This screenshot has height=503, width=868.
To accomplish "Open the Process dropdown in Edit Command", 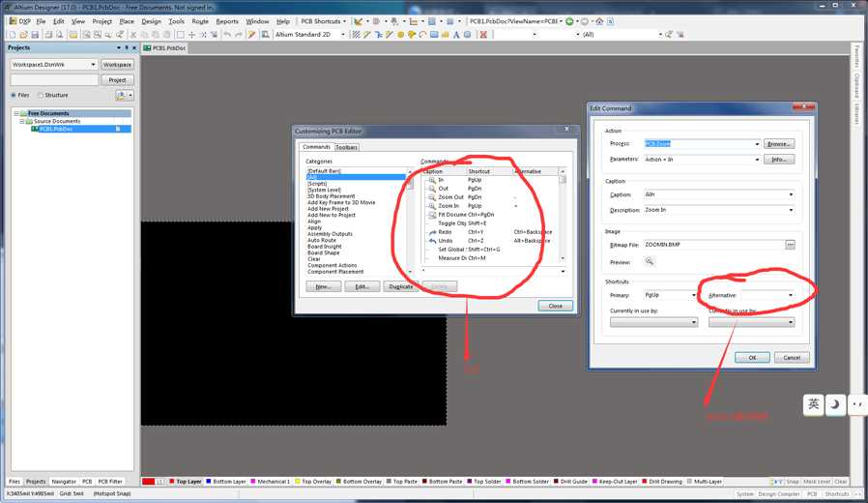I will tap(757, 144).
